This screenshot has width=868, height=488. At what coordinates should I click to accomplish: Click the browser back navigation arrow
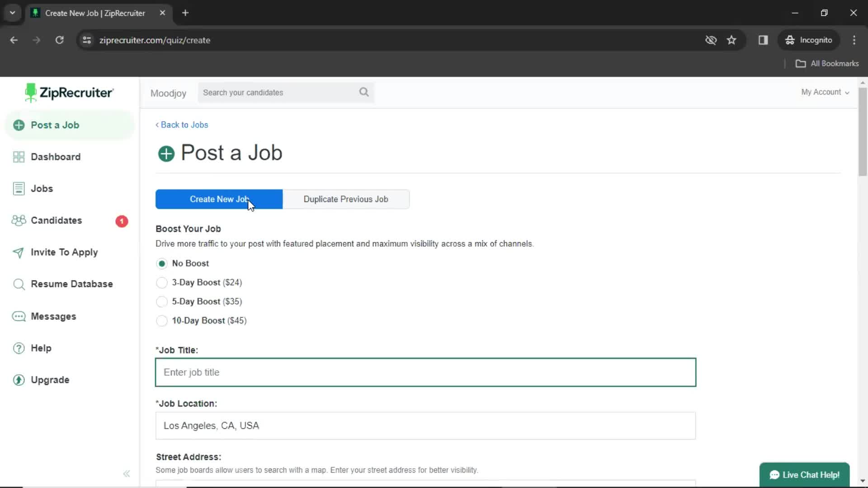pyautogui.click(x=14, y=40)
